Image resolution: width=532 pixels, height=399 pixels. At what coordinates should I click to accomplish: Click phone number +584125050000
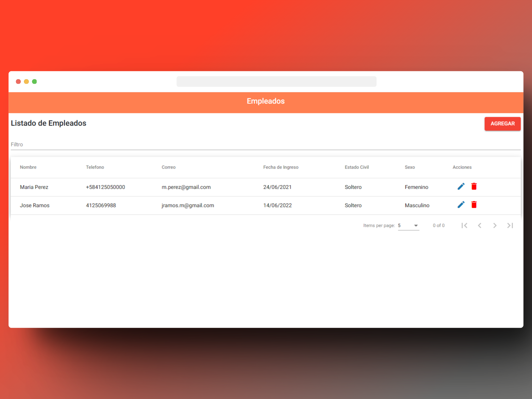(x=105, y=187)
